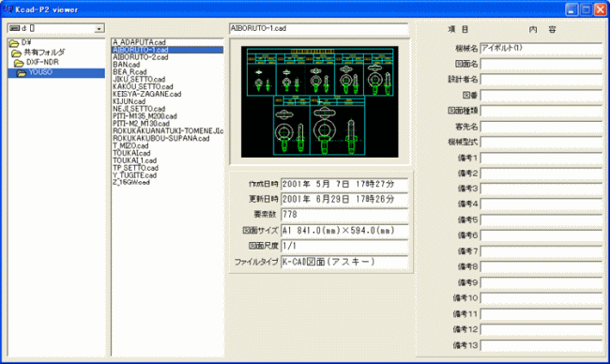
Task: Click the 備考12 input field
Action: (x=541, y=330)
